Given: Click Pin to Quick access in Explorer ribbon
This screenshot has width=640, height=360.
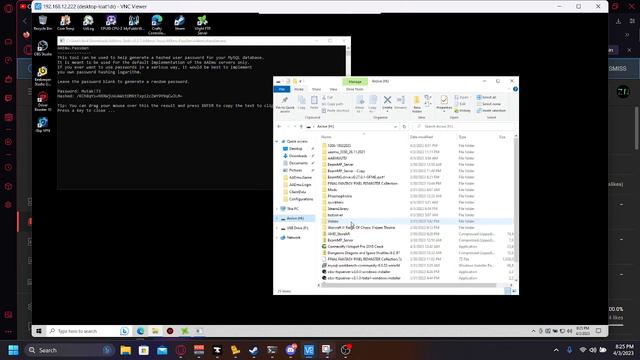Looking at the screenshot, I should point(285,104).
